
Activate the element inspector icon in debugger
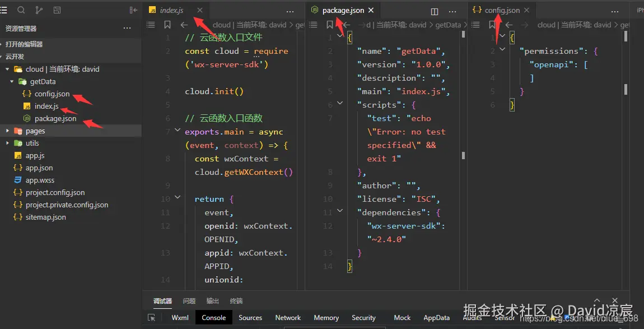152,317
